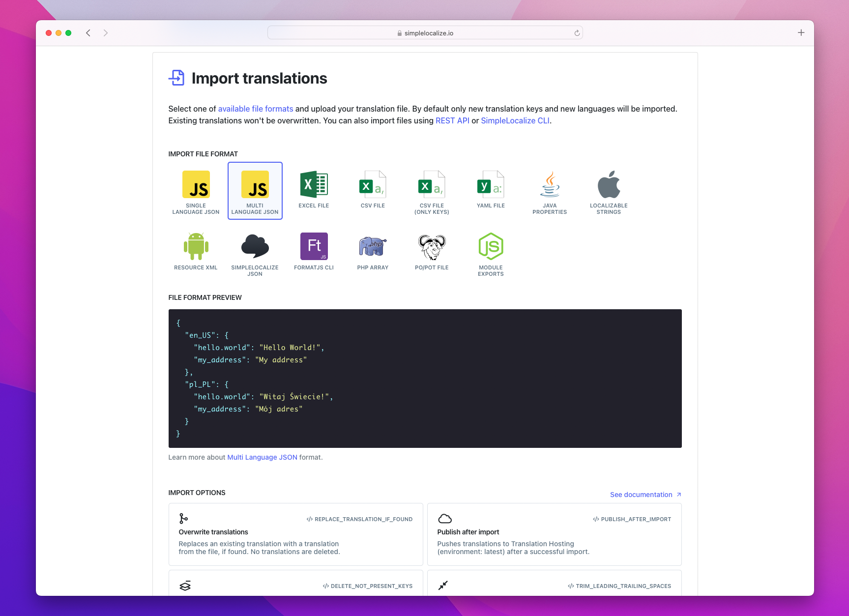Select the YAML File format
Image resolution: width=849 pixels, height=616 pixels.
pyautogui.click(x=491, y=191)
